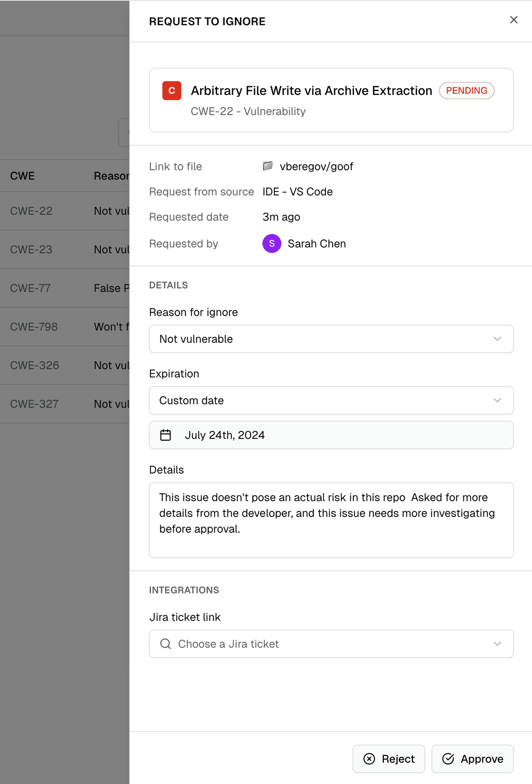Image resolution: width=532 pixels, height=784 pixels.
Task: Click the CWE-22 - Vulnerability subtitle
Action: click(x=248, y=111)
